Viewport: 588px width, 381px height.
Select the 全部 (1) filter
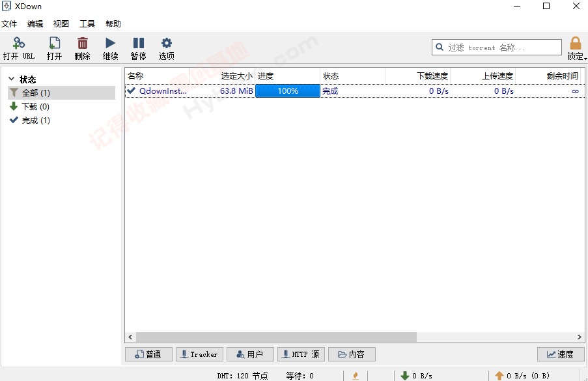pyautogui.click(x=61, y=92)
